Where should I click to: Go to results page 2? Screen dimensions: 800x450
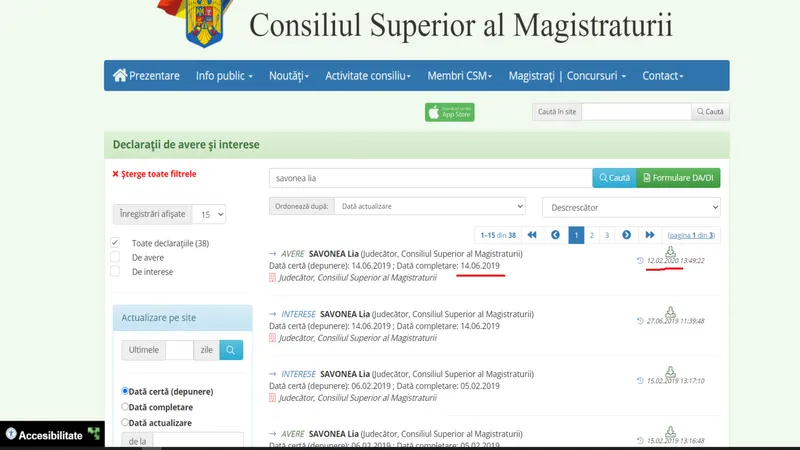592,235
